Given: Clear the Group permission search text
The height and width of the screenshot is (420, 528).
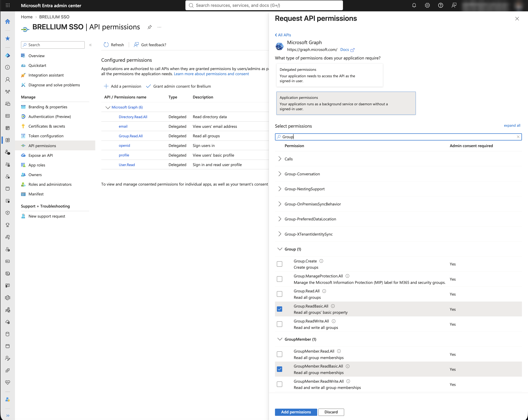Looking at the screenshot, I should [x=518, y=137].
